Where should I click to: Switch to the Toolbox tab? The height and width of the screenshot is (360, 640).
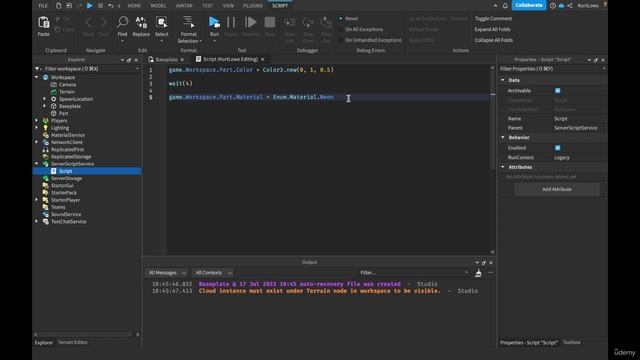point(571,342)
